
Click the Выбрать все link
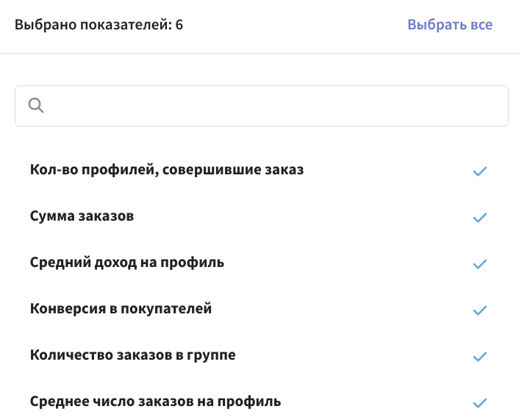coord(450,25)
